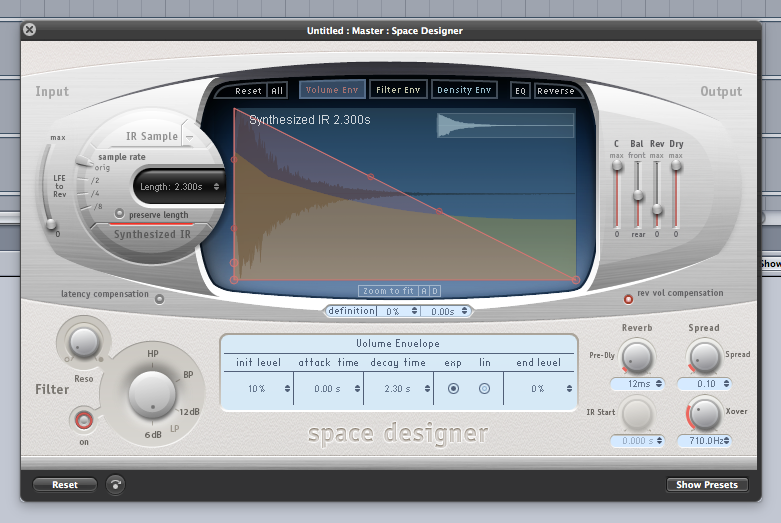Image resolution: width=781 pixels, height=523 pixels.
Task: Click the impulse response overview thumbnail
Action: pos(505,125)
